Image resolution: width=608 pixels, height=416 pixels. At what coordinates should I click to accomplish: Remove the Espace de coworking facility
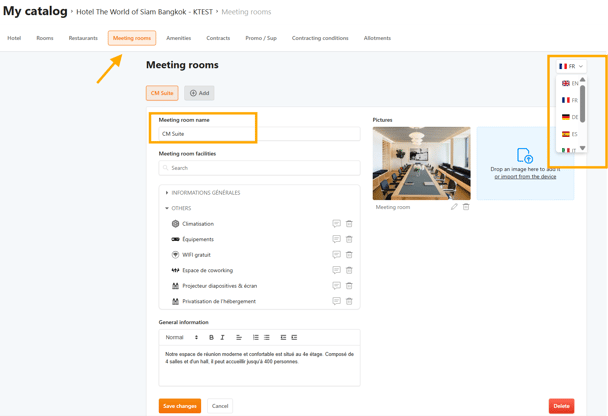349,270
